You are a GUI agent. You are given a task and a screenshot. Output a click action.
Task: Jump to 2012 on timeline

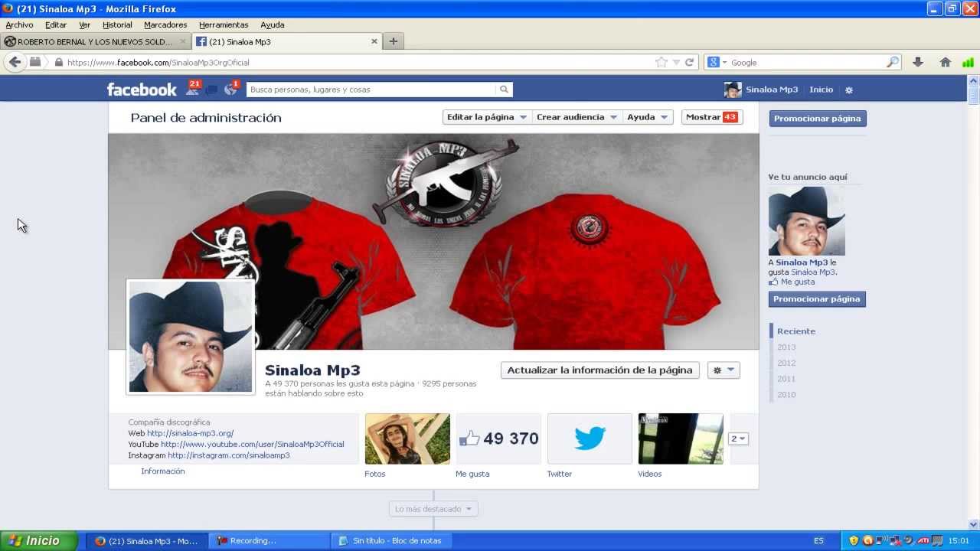tap(786, 364)
